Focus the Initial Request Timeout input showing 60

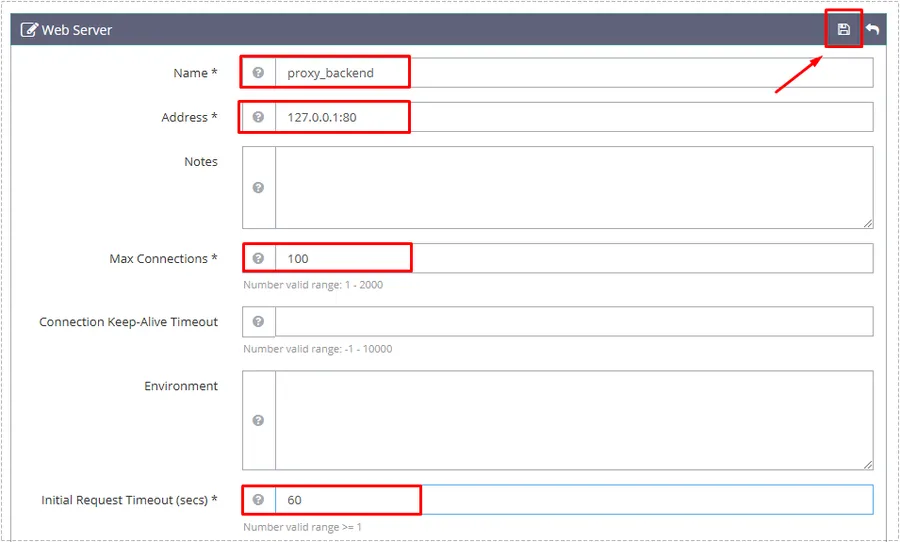click(575, 500)
